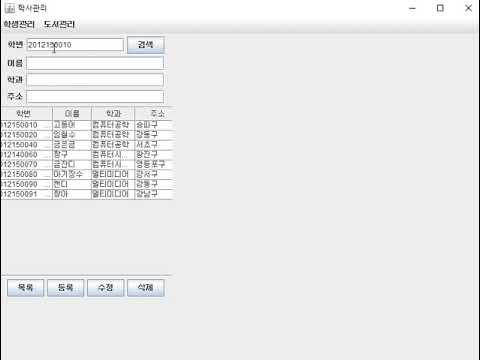Focus the 학과 input field

(95, 80)
